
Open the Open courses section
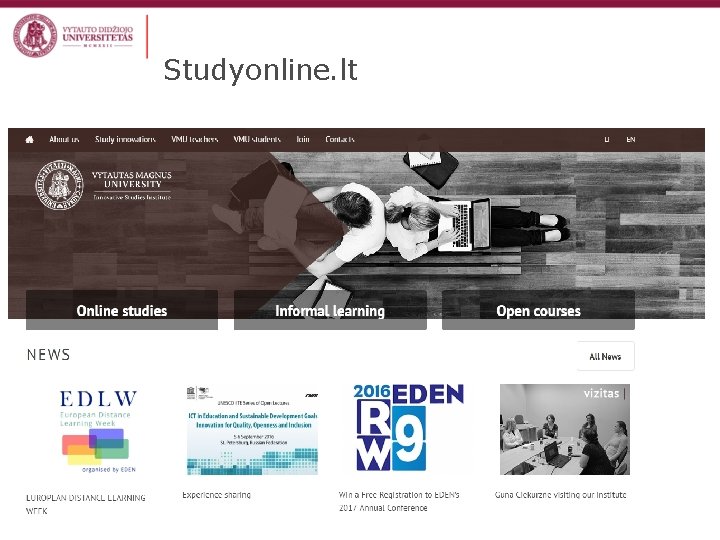click(x=538, y=310)
